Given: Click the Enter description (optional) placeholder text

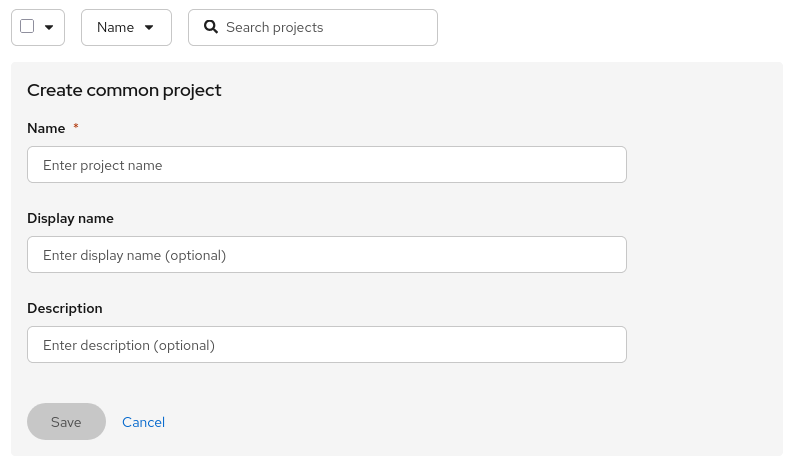Looking at the screenshot, I should 129,345.
